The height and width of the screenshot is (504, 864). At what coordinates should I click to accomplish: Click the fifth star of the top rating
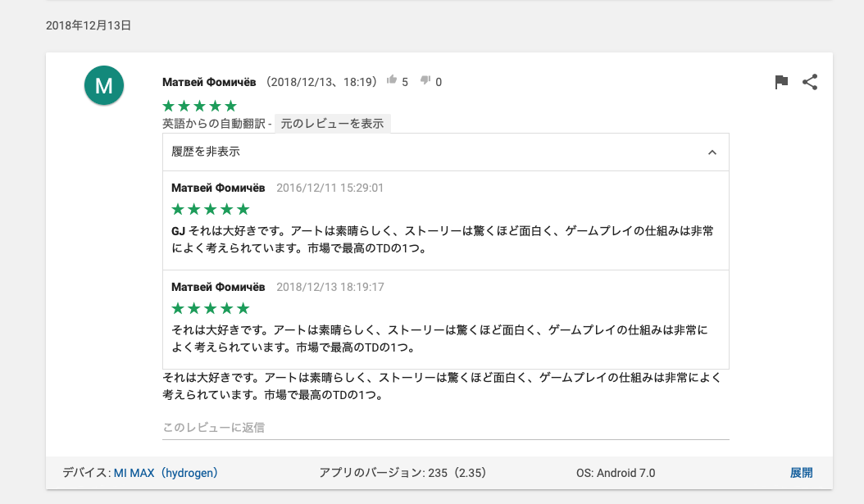pyautogui.click(x=232, y=106)
